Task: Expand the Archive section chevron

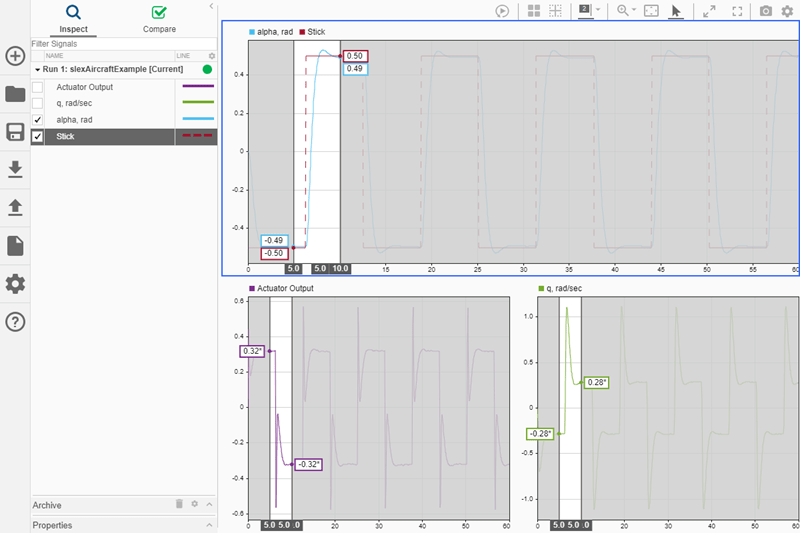Action: [x=209, y=504]
